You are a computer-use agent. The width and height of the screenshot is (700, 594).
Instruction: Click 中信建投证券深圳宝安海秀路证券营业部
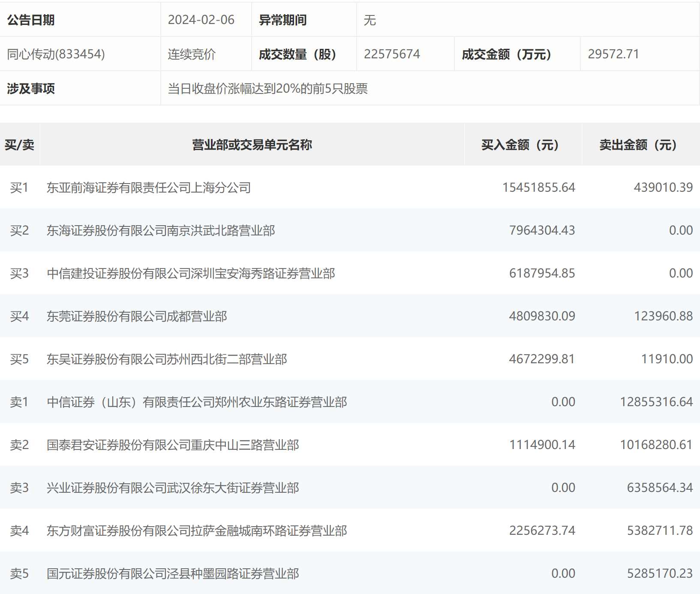191,273
